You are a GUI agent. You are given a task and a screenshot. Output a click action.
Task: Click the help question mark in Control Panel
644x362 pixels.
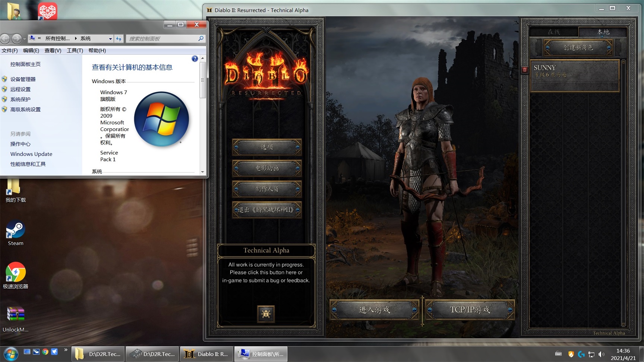[195, 59]
